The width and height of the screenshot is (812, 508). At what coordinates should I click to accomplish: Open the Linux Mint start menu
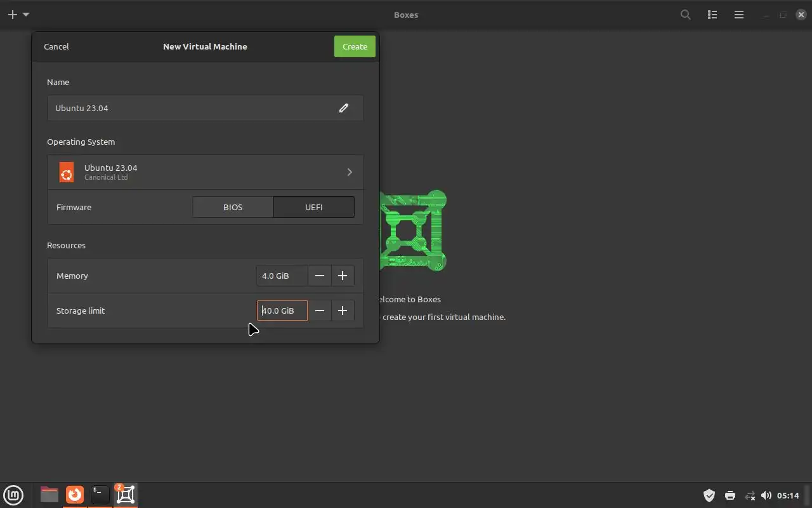click(13, 495)
